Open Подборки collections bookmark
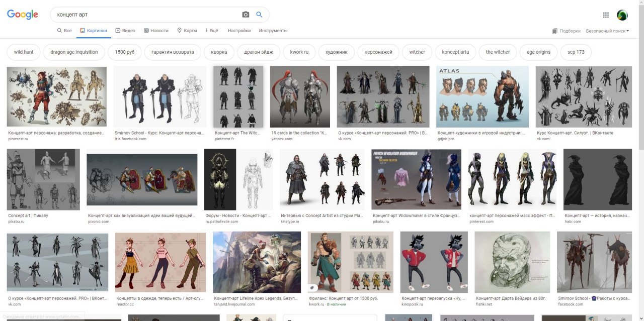The image size is (644, 321). point(566,31)
